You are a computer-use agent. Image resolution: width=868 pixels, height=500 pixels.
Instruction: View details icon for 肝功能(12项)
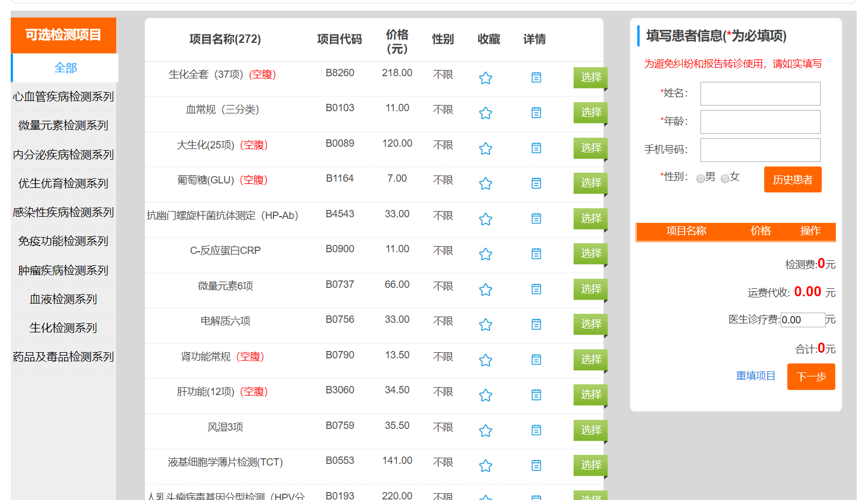pos(536,395)
